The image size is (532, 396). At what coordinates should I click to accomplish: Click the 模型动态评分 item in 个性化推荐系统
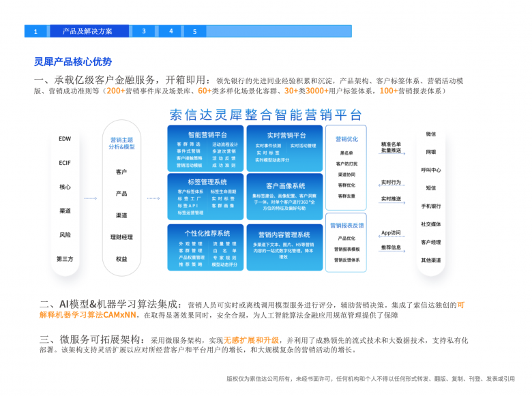pos(224,264)
